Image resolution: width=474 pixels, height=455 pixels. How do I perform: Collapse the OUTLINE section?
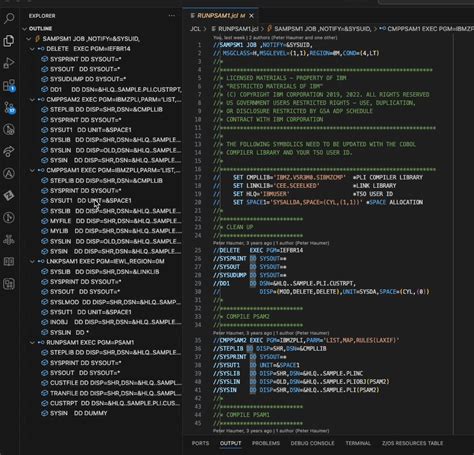click(24, 29)
